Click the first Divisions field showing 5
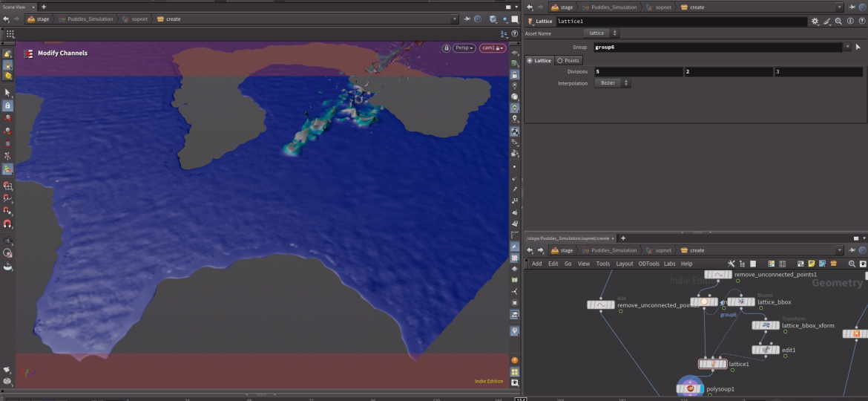Viewport: 868px width, 401px height. [637, 72]
